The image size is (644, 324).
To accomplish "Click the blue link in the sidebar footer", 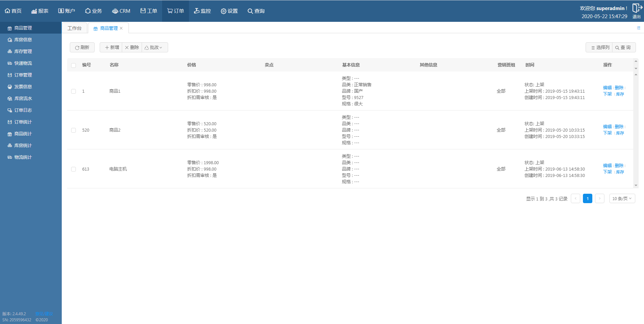I will tap(44, 314).
